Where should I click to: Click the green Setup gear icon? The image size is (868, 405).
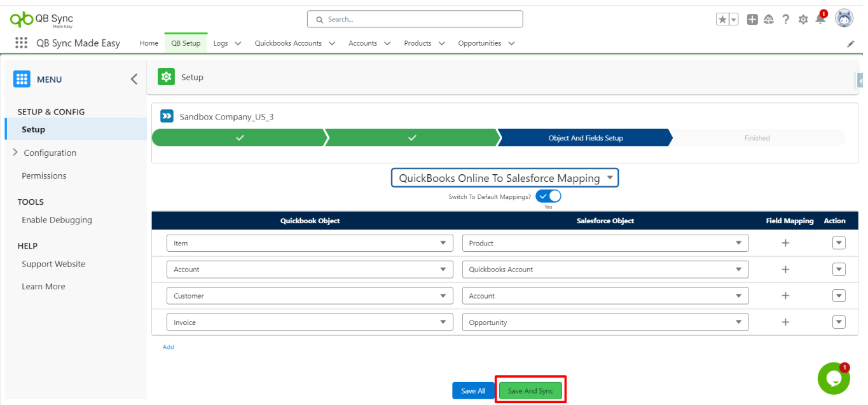tap(166, 77)
